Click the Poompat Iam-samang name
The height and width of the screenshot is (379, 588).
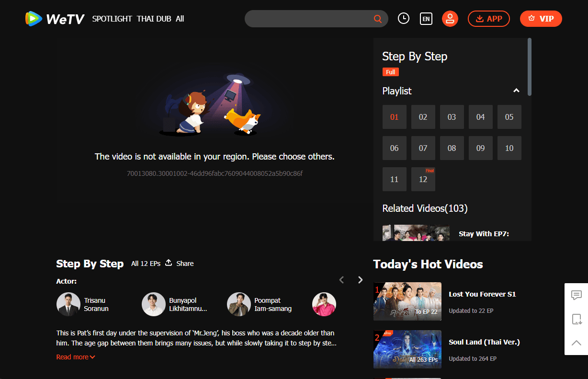click(273, 305)
